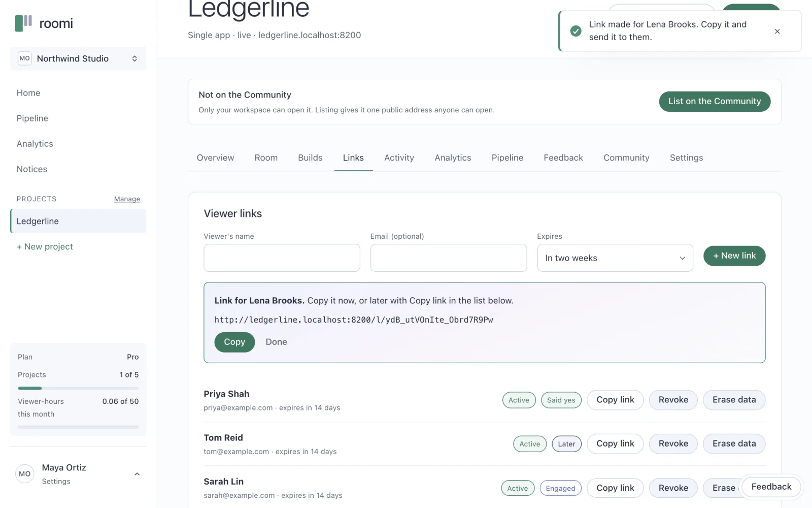Focus the Viewer's name field
Viewport: 812px width, 508px height.
tap(282, 258)
